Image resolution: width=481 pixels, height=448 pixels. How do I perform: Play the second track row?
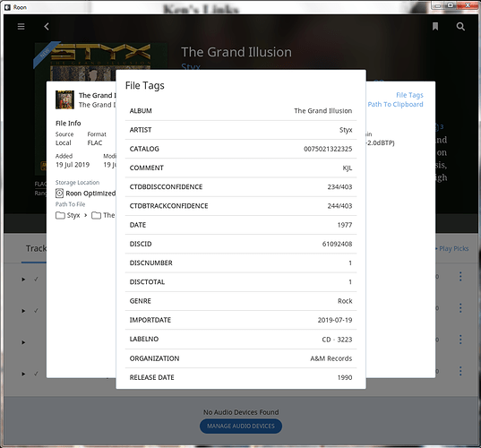pyautogui.click(x=23, y=311)
